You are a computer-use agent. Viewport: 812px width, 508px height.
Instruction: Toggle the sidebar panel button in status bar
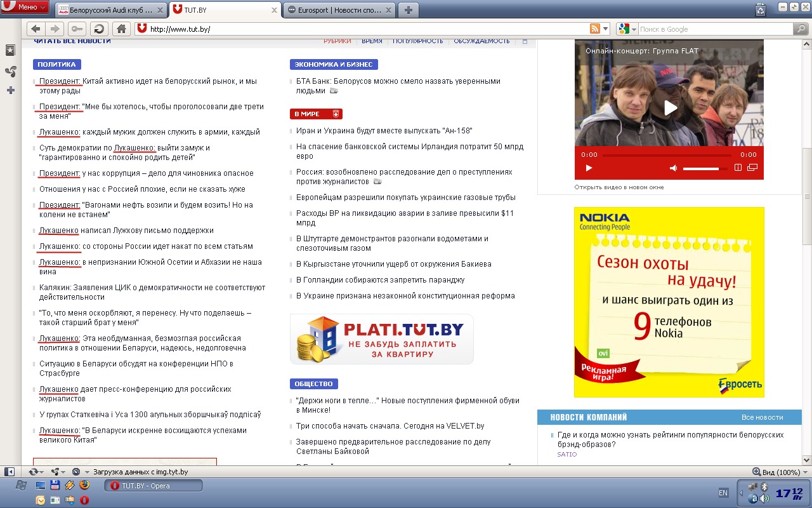click(10, 472)
